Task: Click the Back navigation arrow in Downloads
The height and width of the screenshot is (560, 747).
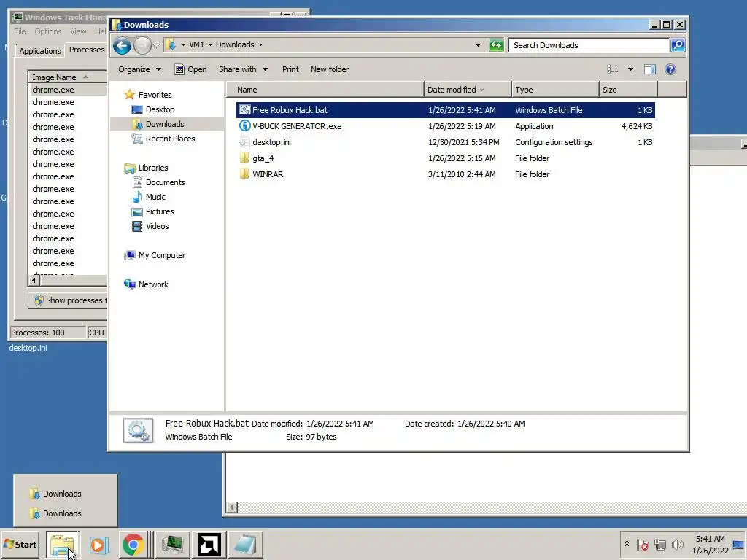Action: [x=122, y=46]
